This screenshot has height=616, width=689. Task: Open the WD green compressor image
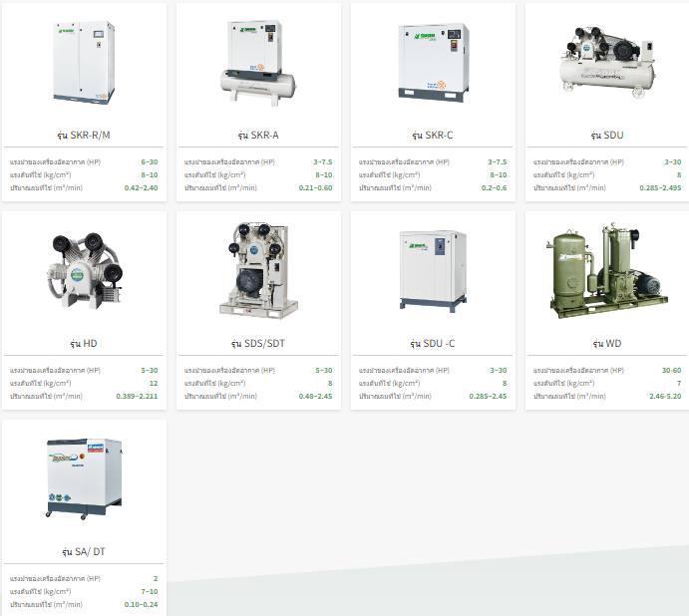(607, 269)
